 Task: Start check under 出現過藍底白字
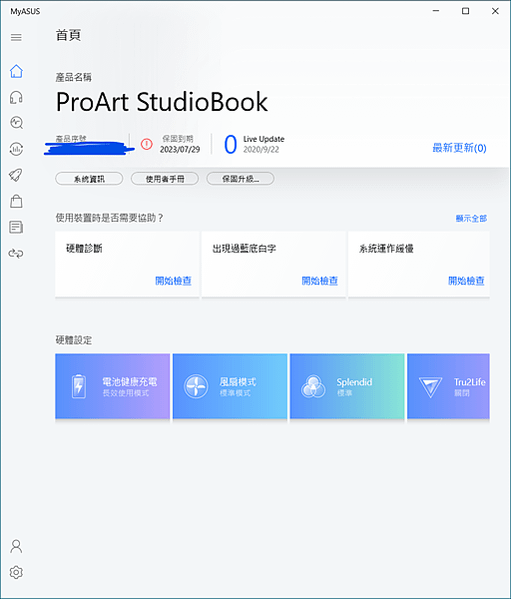[320, 281]
